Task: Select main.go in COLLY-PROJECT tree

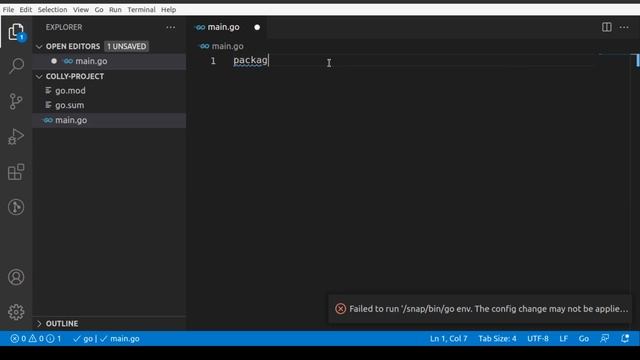Action: [109, 120]
